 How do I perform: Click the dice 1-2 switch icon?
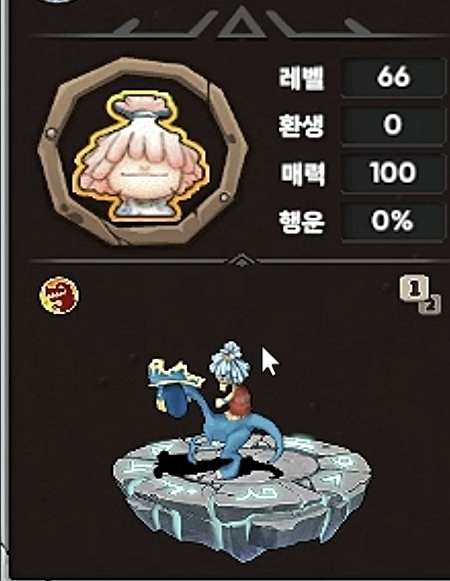[420, 294]
